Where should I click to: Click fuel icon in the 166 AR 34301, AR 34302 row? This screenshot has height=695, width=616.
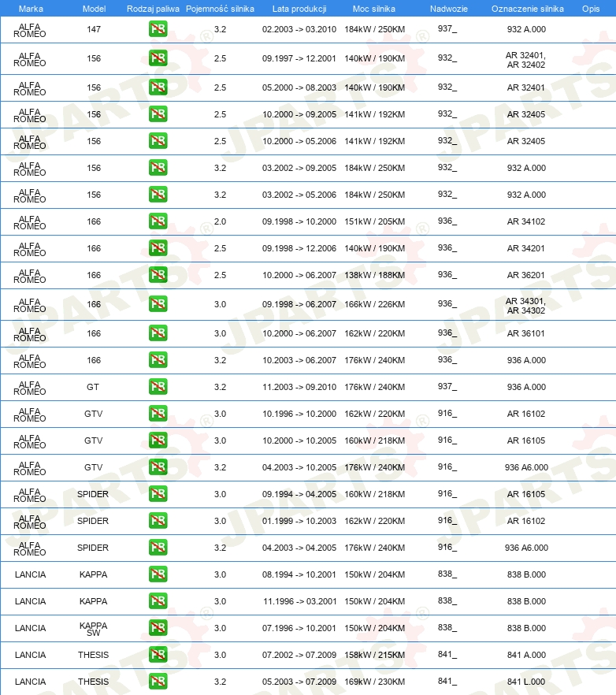pyautogui.click(x=158, y=304)
